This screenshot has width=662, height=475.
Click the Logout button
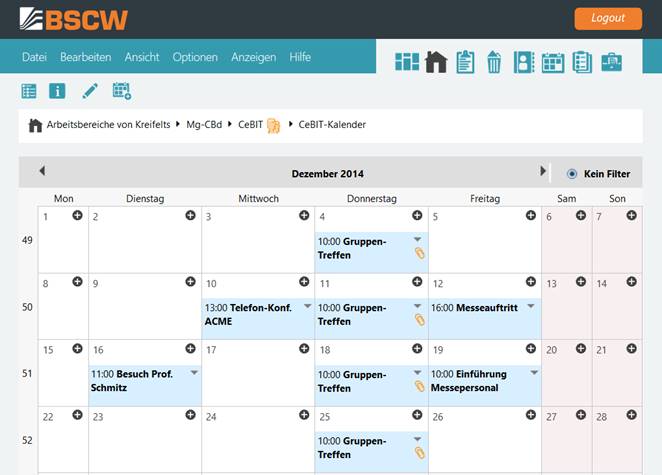(x=607, y=18)
